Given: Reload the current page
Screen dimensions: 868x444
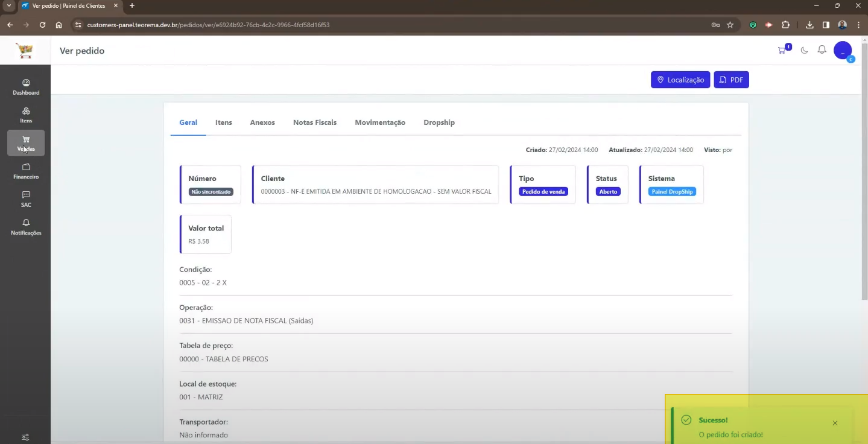Looking at the screenshot, I should [42, 25].
